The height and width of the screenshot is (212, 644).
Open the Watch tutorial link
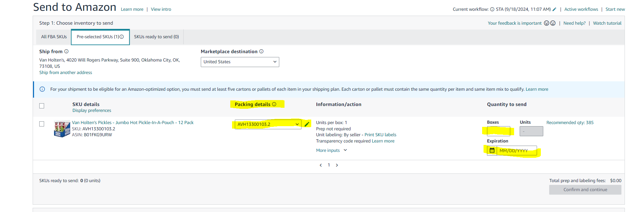(x=607, y=23)
